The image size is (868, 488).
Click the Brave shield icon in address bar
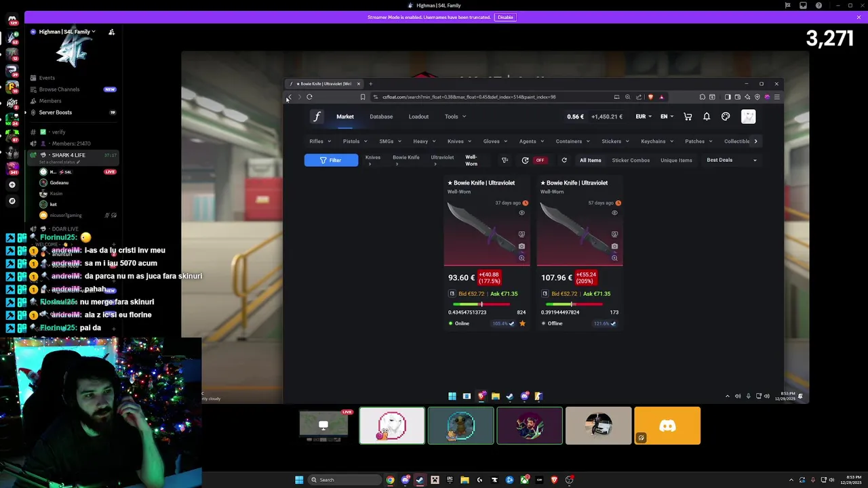pos(651,97)
